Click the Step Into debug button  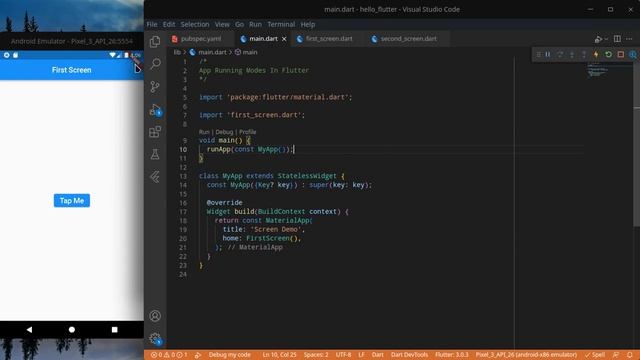coord(572,54)
